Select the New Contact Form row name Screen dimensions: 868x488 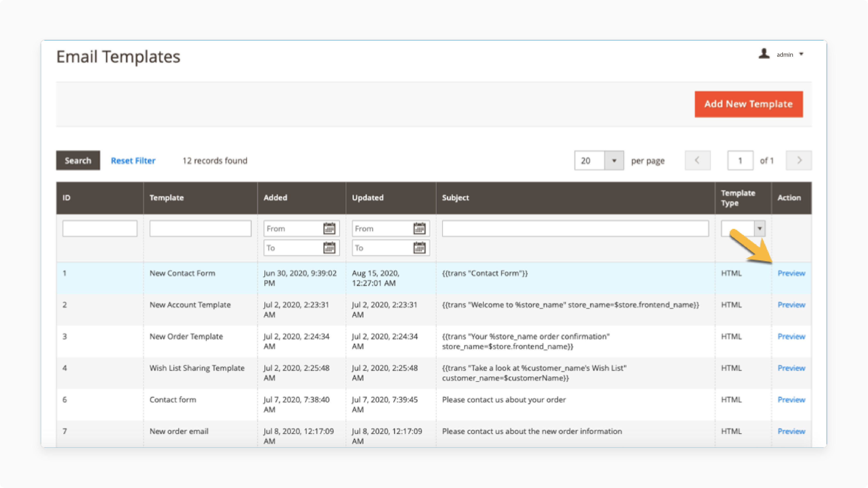(x=182, y=273)
